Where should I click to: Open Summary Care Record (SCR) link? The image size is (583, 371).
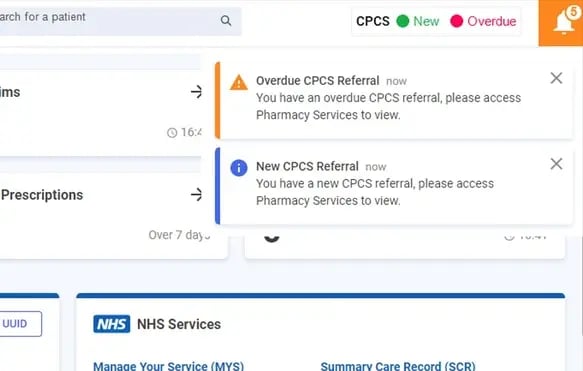[x=398, y=366]
